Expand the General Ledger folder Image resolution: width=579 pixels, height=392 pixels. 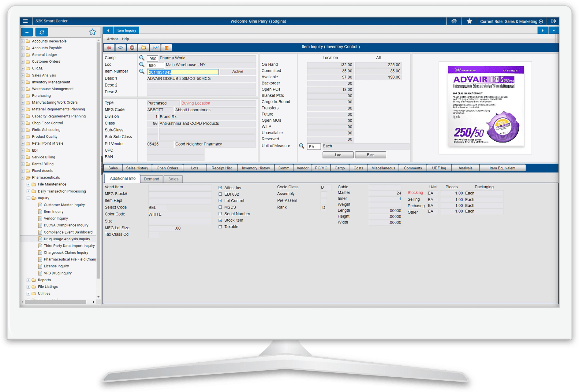(23, 55)
